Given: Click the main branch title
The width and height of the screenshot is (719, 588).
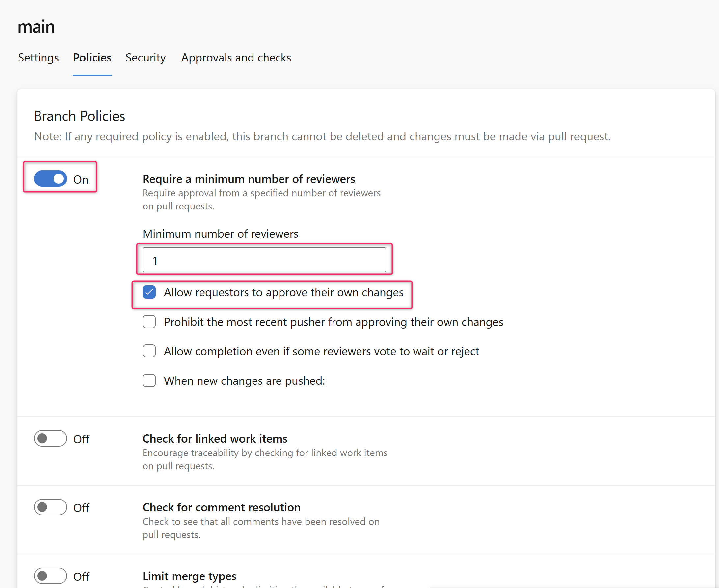Looking at the screenshot, I should click(36, 27).
